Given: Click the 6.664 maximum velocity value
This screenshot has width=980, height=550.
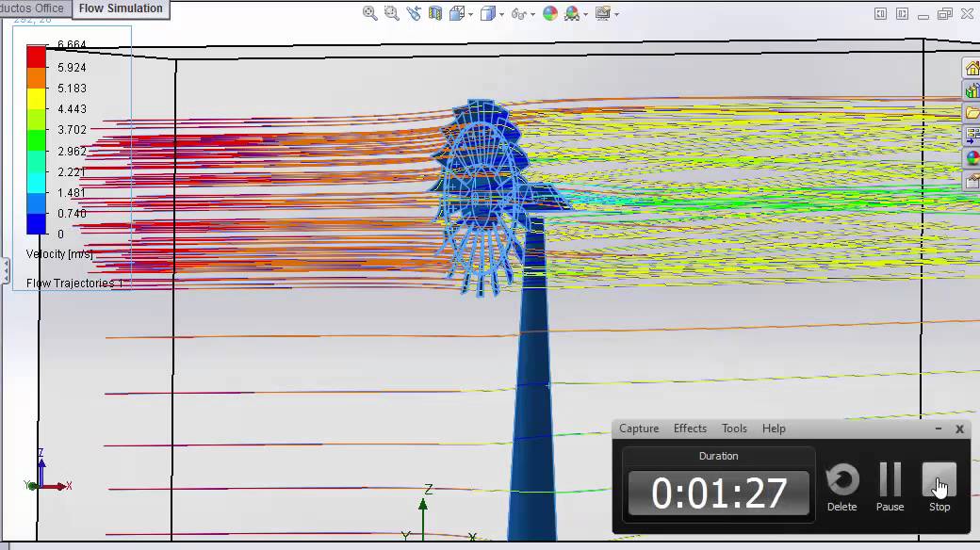Looking at the screenshot, I should [72, 44].
